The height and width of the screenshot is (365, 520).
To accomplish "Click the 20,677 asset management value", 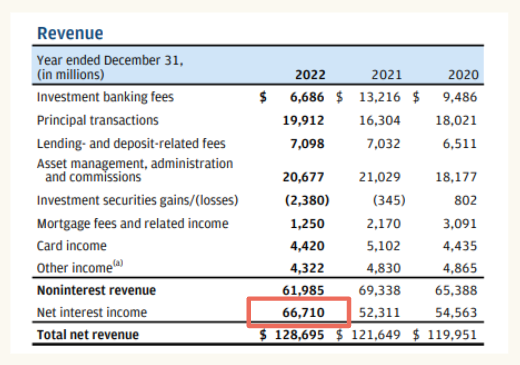I will click(303, 177).
